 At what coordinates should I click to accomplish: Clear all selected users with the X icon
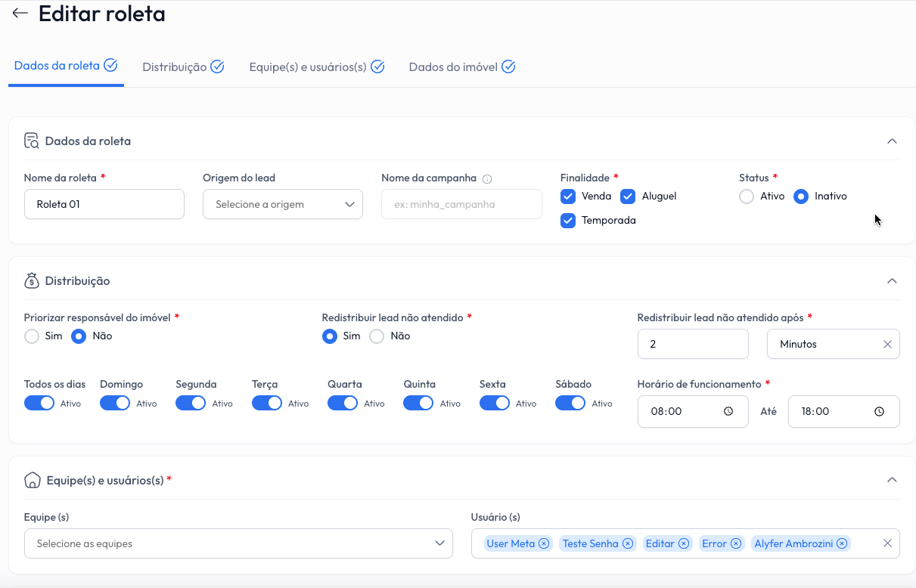click(x=887, y=543)
